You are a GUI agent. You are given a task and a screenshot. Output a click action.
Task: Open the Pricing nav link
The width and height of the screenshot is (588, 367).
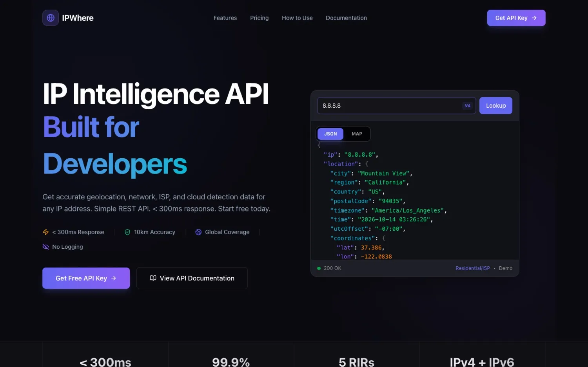coord(260,18)
